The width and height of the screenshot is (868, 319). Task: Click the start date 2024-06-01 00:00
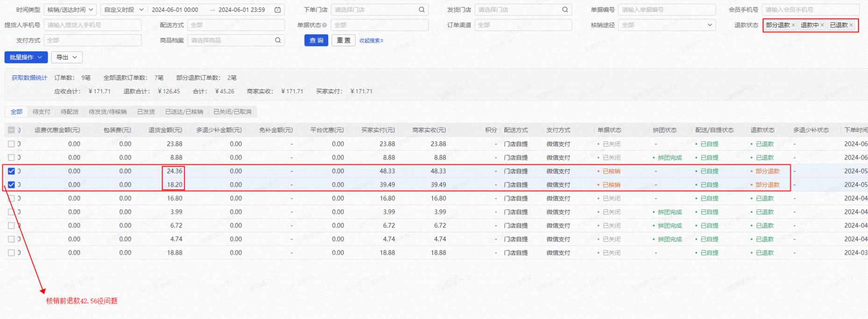coord(175,10)
